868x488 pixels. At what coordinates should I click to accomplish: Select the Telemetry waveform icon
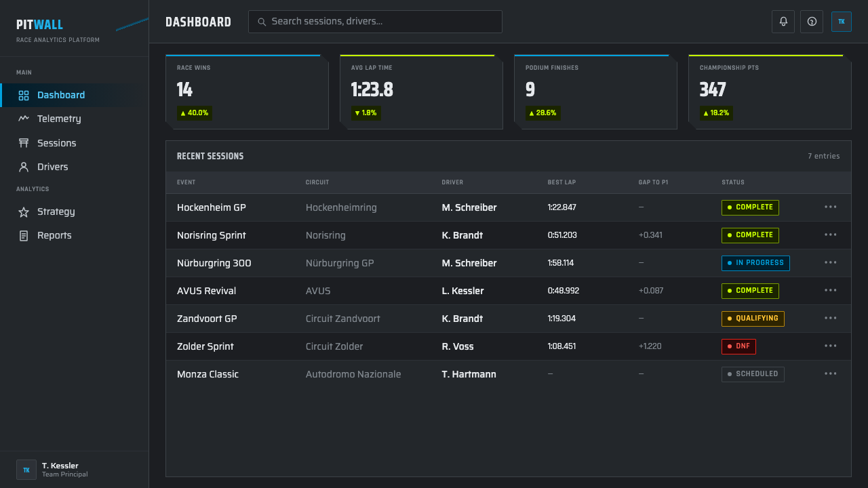pyautogui.click(x=24, y=119)
